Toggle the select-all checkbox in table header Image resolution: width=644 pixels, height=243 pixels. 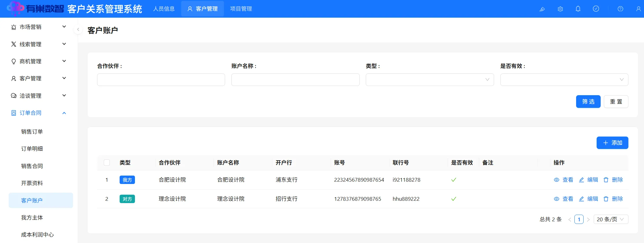point(107,163)
